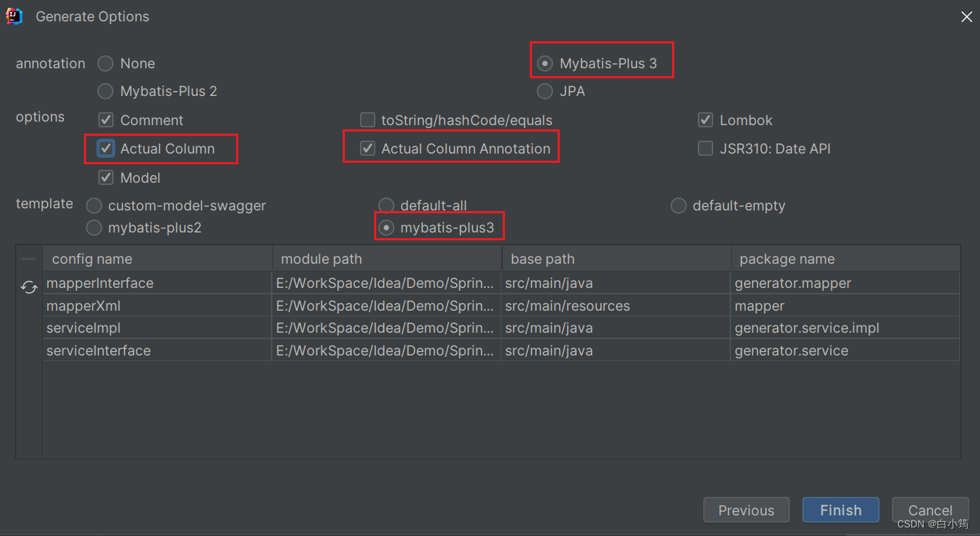Click the generator.service.impl package cell
The width and height of the screenshot is (980, 536).
point(846,328)
